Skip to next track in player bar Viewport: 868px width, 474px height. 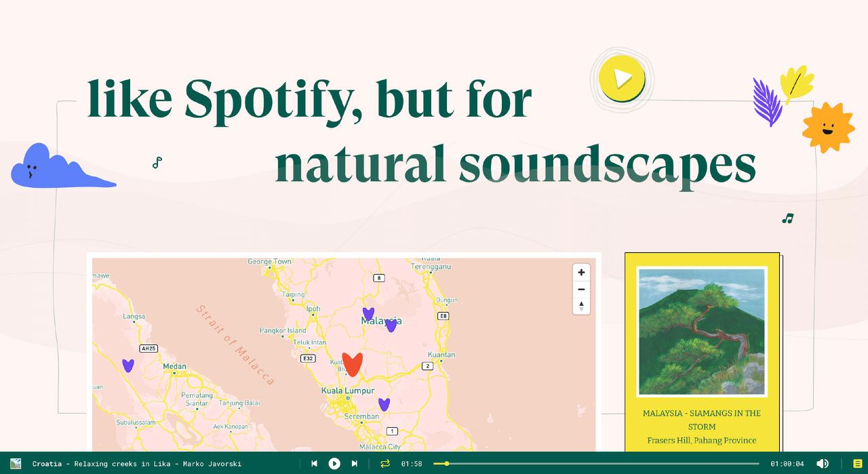(354, 464)
